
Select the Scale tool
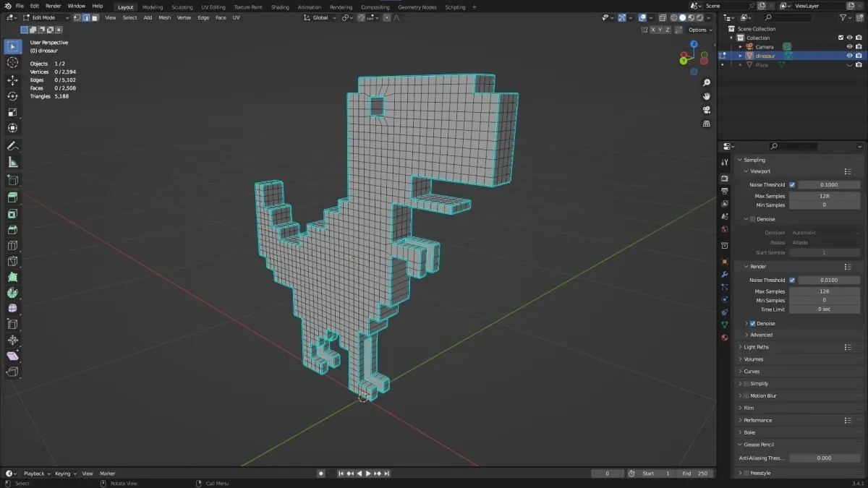[x=12, y=112]
